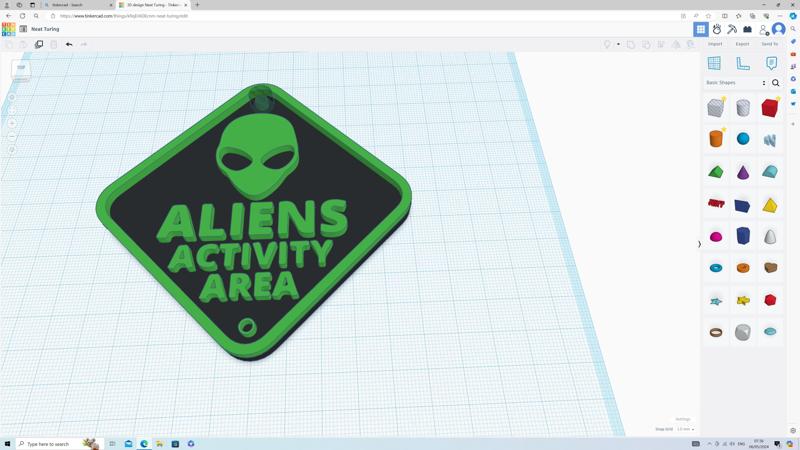The height and width of the screenshot is (450, 800).
Task: Pick the orange Tube shape
Action: (743, 268)
